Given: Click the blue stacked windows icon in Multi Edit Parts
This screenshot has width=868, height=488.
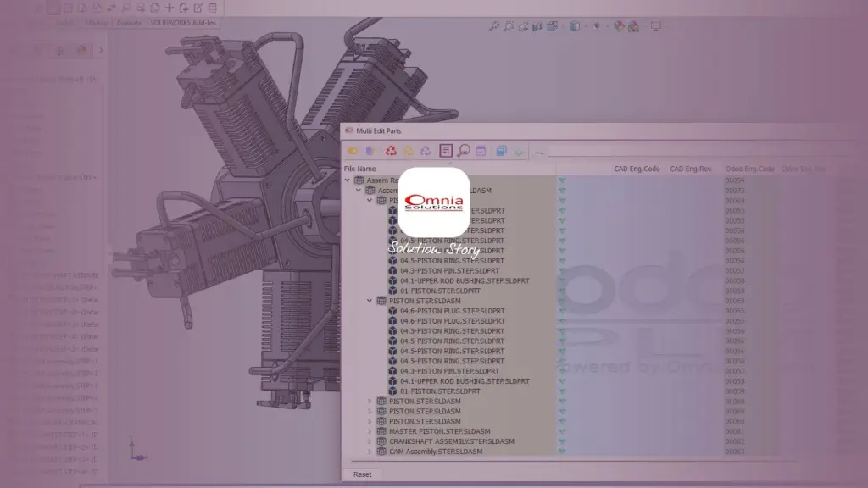Looking at the screenshot, I should click(501, 151).
